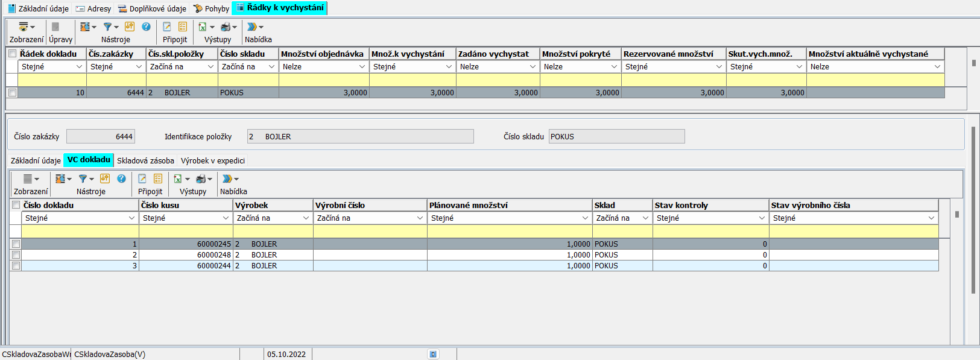Click the checklist icon in lower Připojit group
The image size is (980, 360).
pos(158,179)
